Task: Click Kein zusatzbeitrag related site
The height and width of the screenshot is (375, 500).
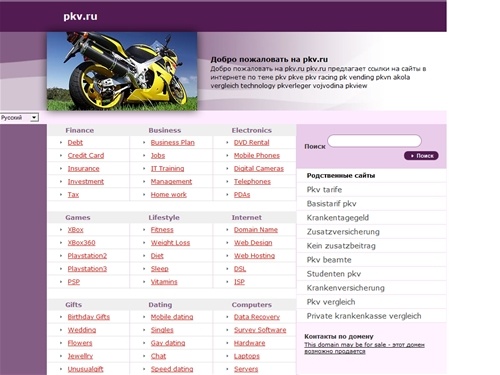Action: coord(341,246)
